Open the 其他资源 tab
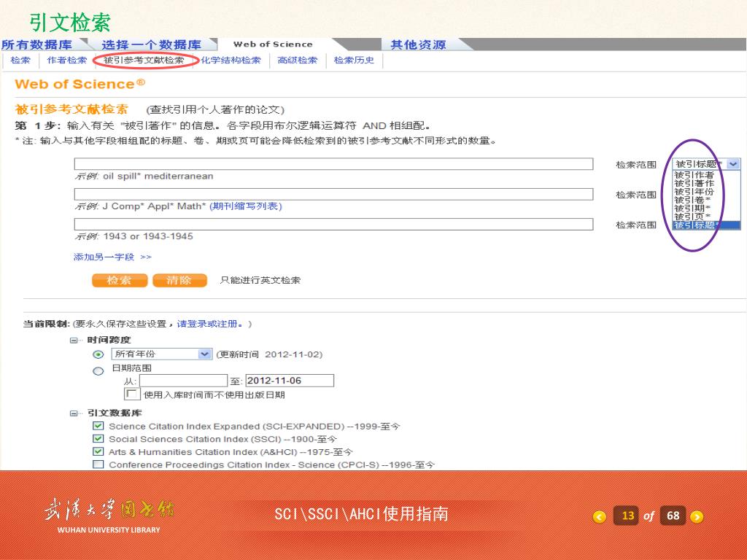The width and height of the screenshot is (747, 560). point(418,44)
